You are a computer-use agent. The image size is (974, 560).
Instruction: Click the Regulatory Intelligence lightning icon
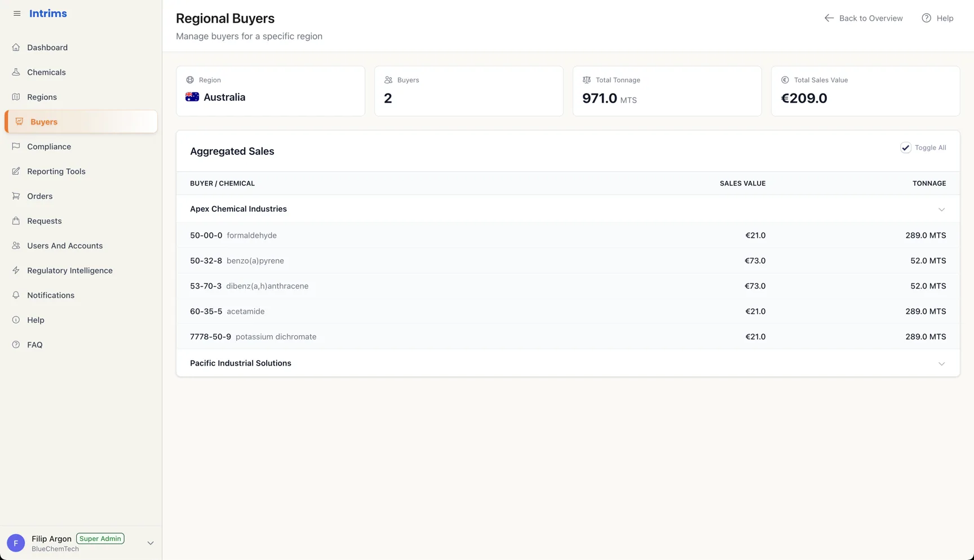pyautogui.click(x=16, y=270)
